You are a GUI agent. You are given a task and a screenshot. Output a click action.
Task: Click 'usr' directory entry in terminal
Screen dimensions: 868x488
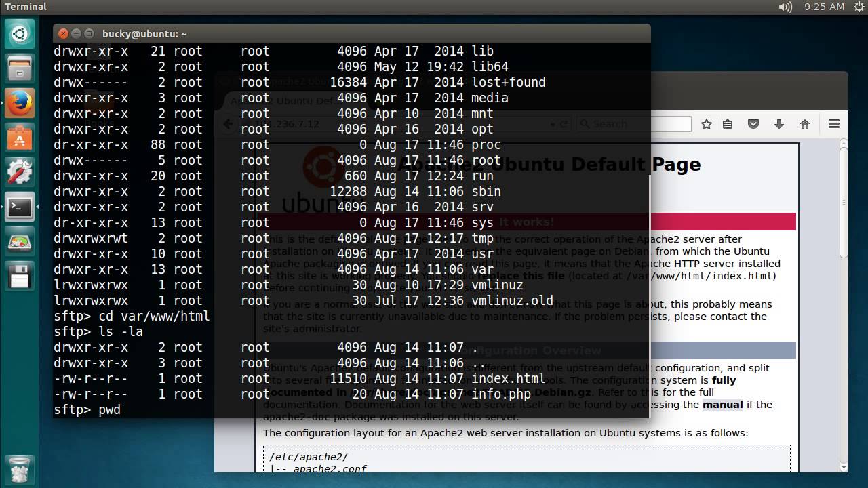[483, 253]
